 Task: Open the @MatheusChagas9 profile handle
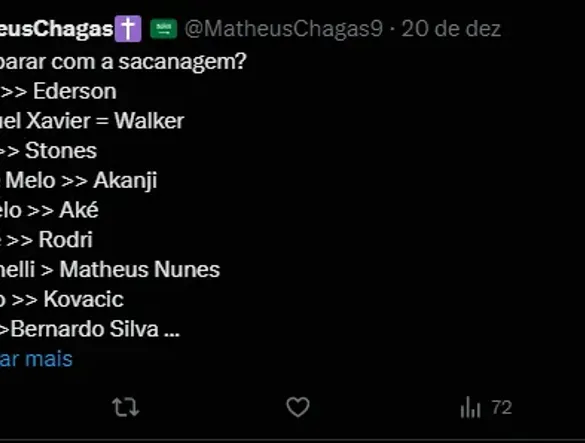[284, 29]
